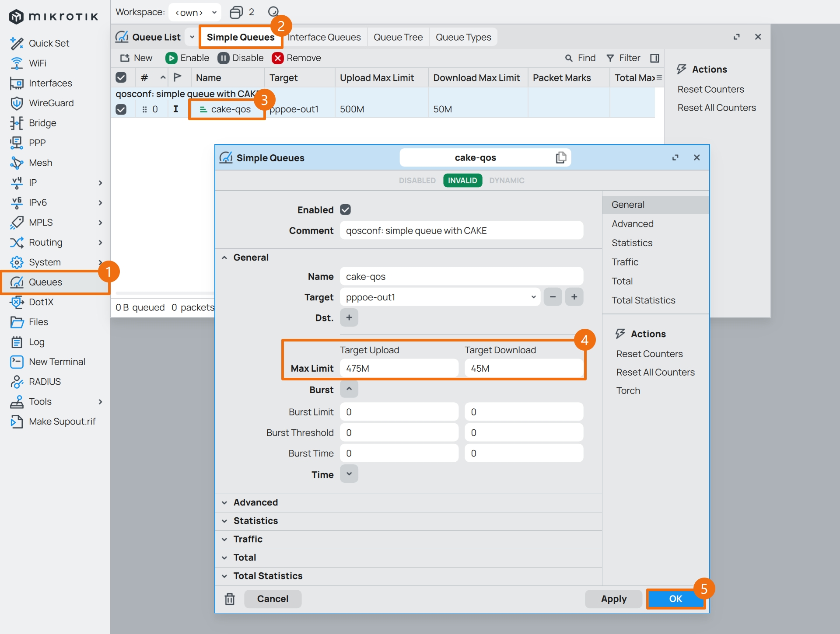The height and width of the screenshot is (634, 840).
Task: Open the Workspace dropdown
Action: click(x=195, y=12)
